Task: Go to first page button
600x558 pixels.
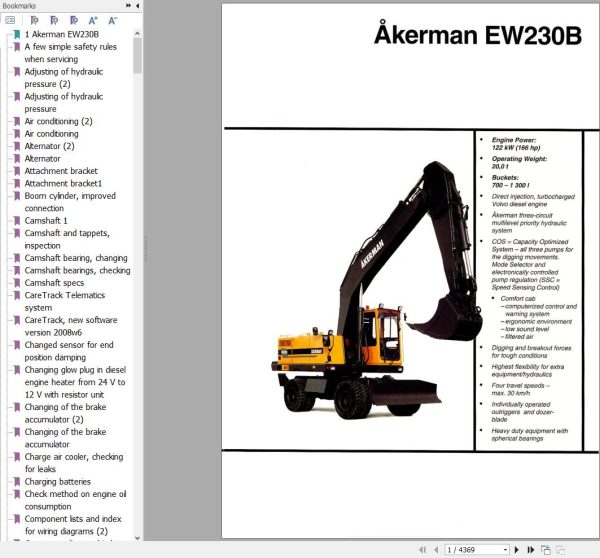Action: (422, 550)
